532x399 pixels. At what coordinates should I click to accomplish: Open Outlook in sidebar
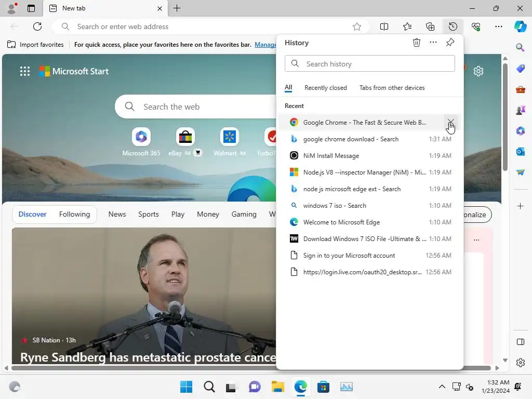pyautogui.click(x=520, y=151)
